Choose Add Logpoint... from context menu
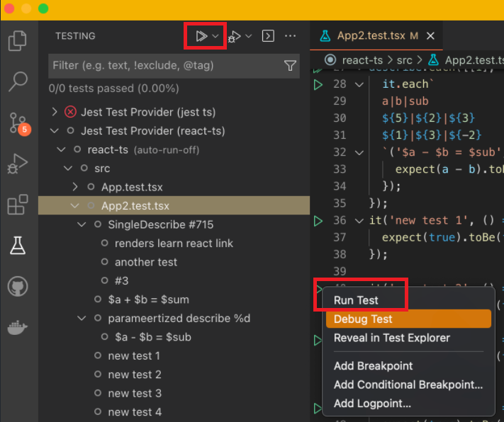Screen dimensions: 504x422 tap(408, 404)
